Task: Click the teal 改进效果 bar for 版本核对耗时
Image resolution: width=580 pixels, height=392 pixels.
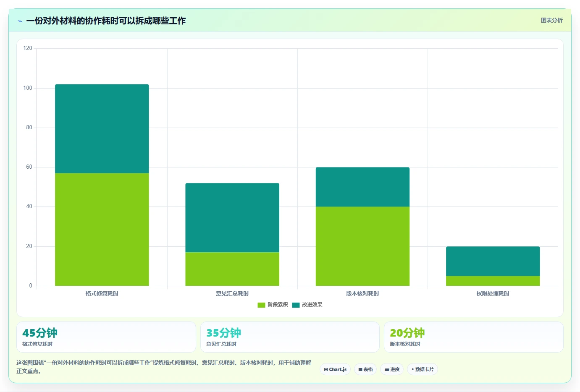Action: (x=362, y=187)
